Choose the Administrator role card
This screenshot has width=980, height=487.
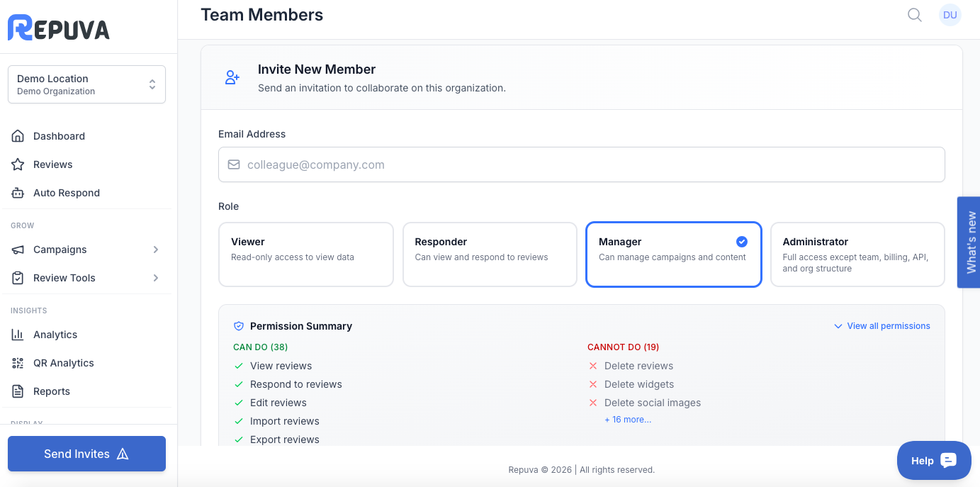(x=857, y=254)
